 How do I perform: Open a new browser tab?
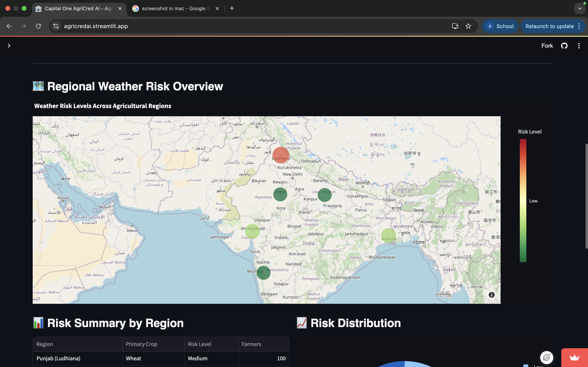pyautogui.click(x=232, y=9)
